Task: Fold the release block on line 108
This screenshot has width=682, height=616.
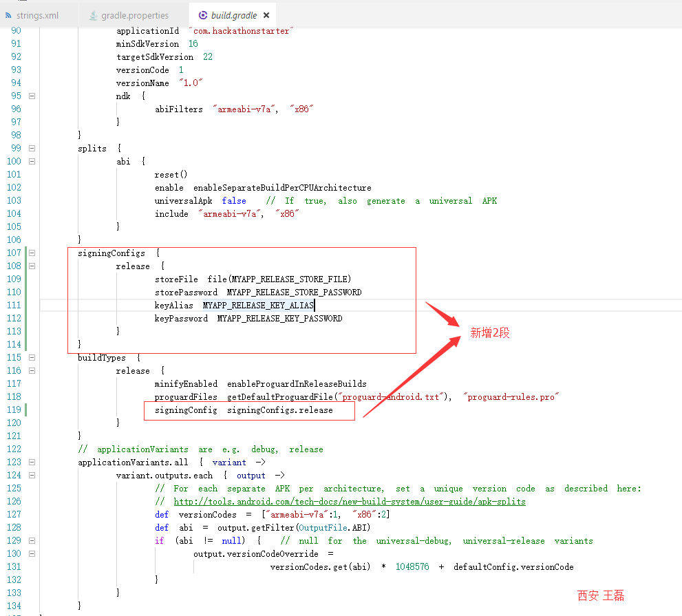Action: (x=32, y=266)
